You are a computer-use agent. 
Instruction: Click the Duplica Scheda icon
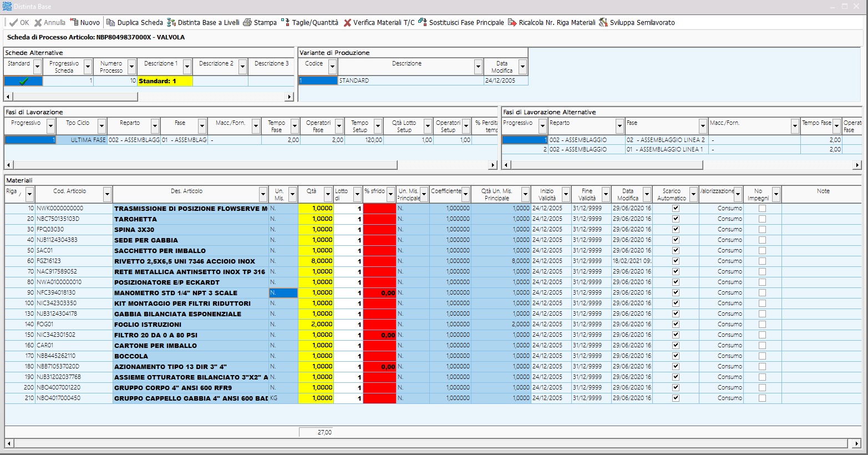111,23
